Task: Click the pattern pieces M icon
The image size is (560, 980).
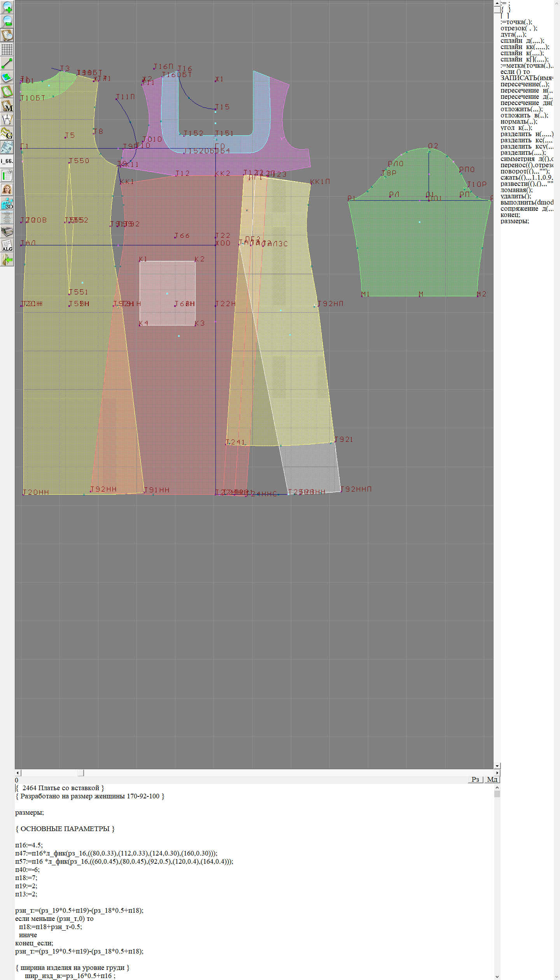Action: (7, 105)
